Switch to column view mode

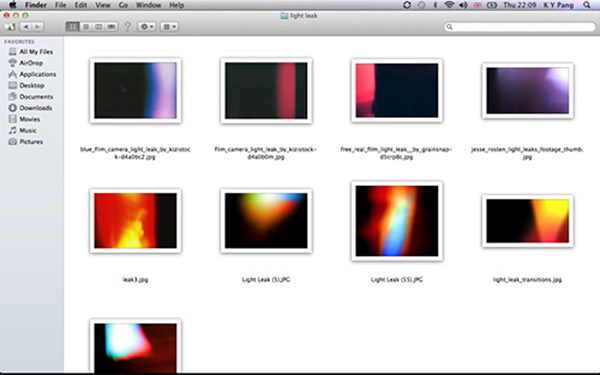point(99,27)
